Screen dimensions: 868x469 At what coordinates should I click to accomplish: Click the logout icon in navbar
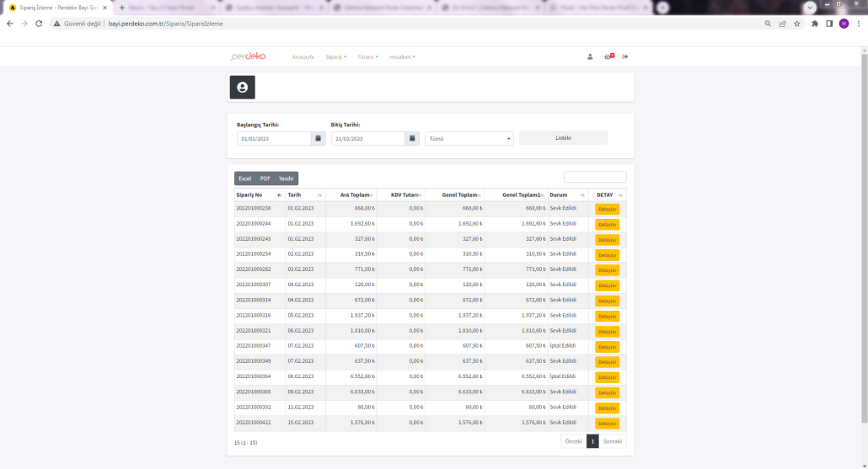point(625,56)
